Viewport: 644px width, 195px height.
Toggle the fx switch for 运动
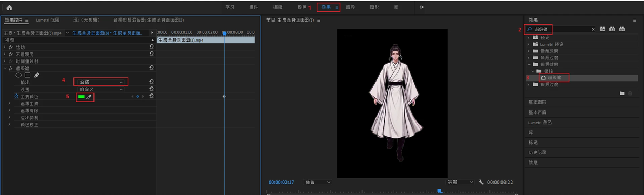pyautogui.click(x=11, y=47)
